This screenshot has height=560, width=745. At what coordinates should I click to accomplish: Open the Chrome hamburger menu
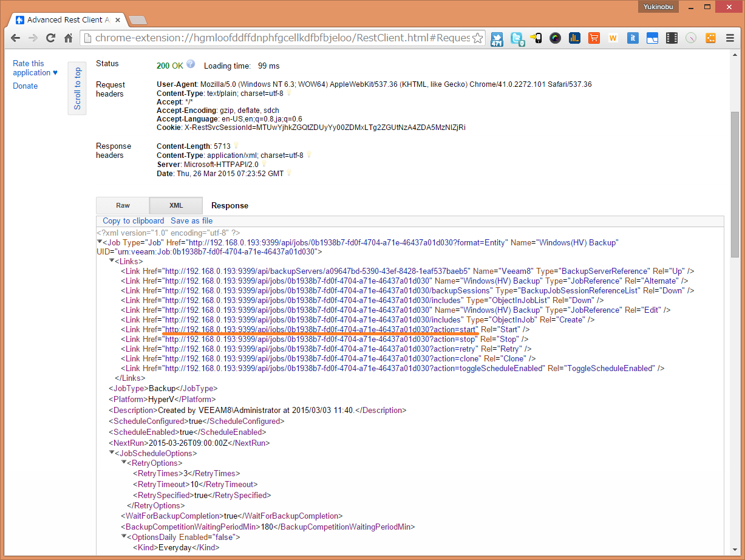tap(730, 38)
